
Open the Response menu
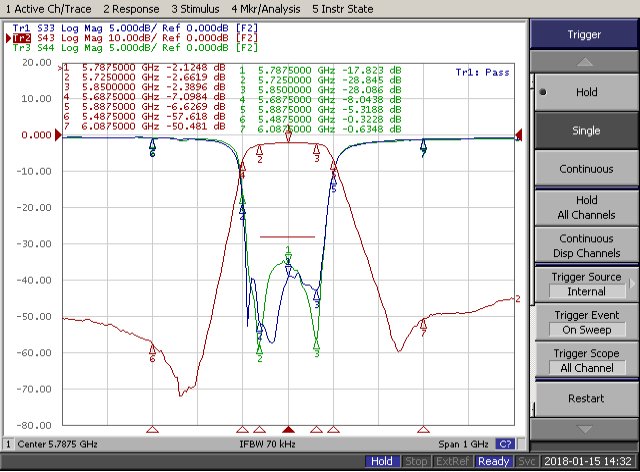pyautogui.click(x=131, y=9)
